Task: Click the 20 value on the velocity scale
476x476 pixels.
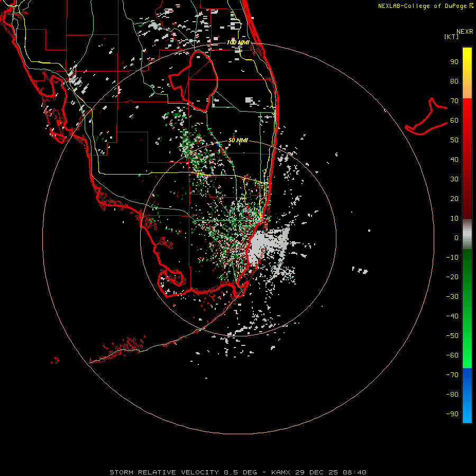Action: 454,199
